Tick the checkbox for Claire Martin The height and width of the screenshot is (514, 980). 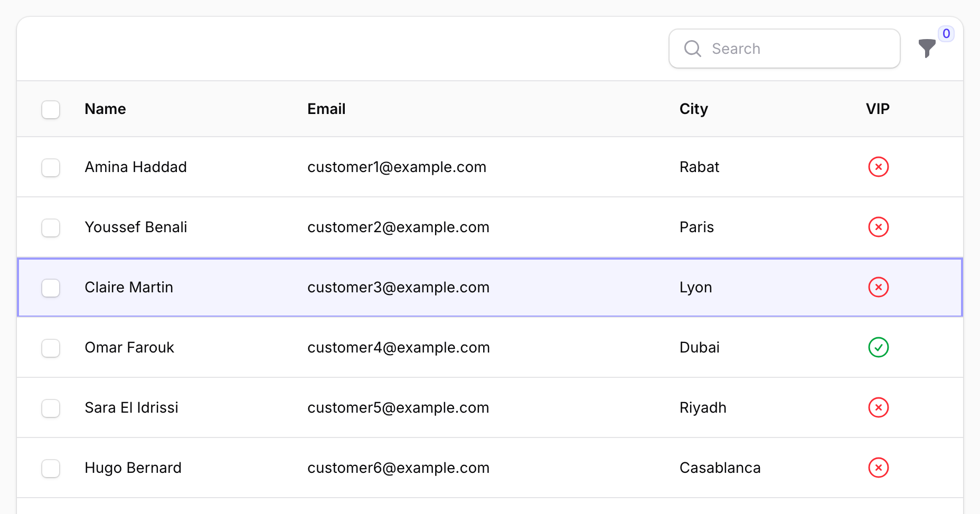point(51,288)
